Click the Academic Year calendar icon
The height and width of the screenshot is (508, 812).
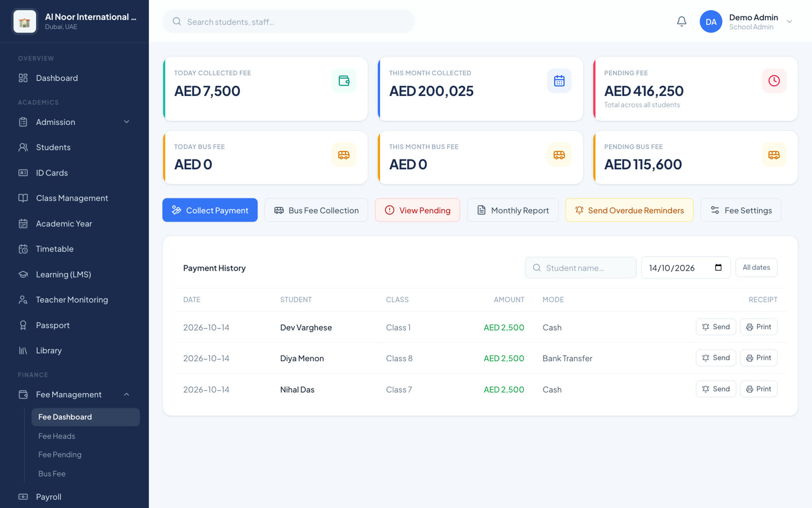(23, 224)
